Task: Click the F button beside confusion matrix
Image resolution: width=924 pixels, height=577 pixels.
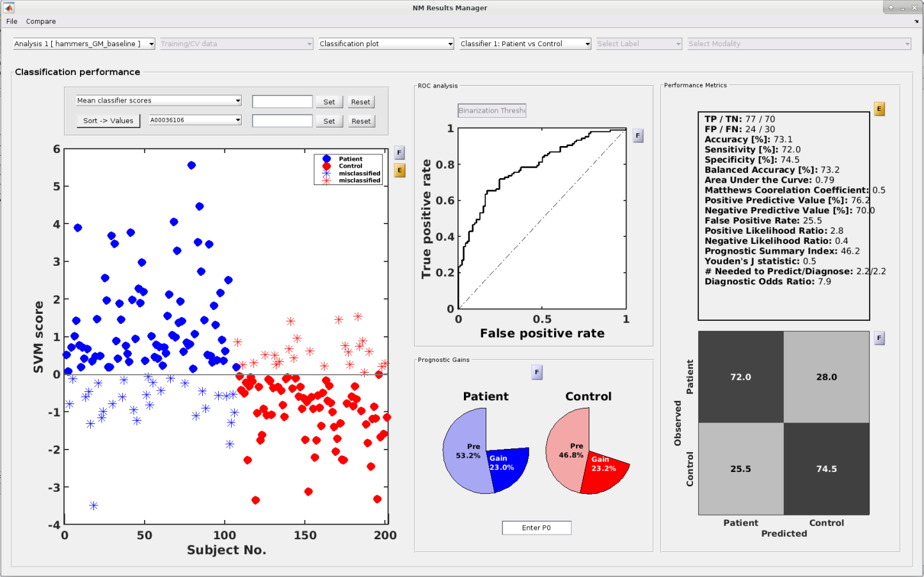Action: [x=879, y=338]
